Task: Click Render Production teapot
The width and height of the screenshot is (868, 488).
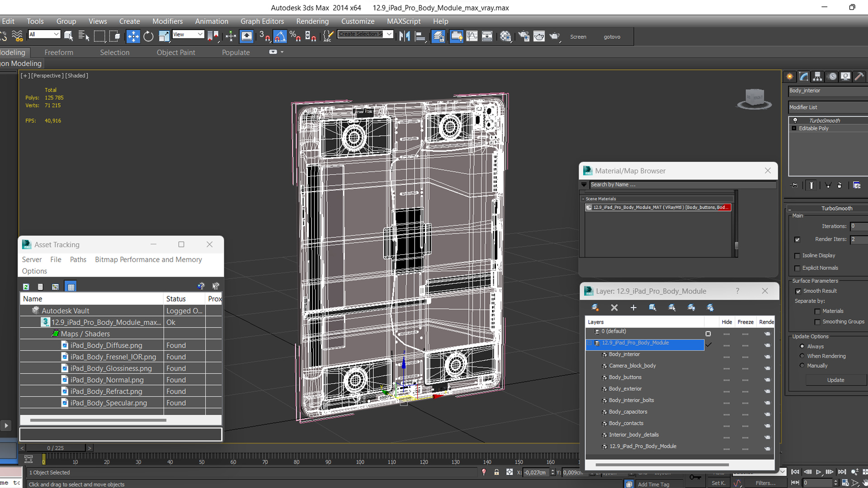Action: [x=555, y=36]
